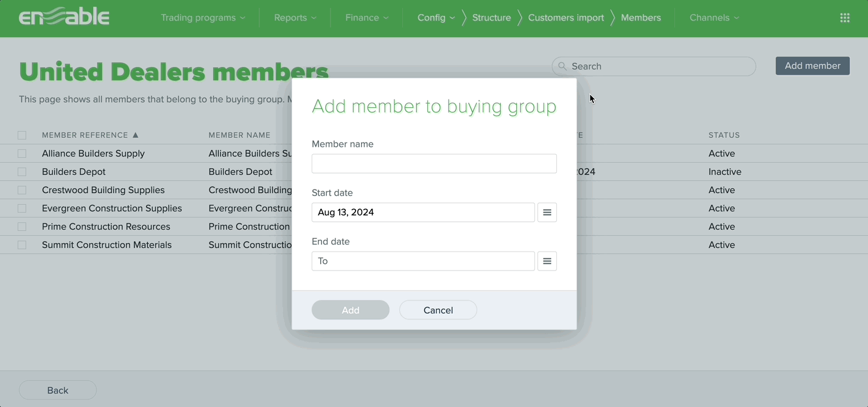Sort by the Member Name column header
868x407 pixels.
coord(239,135)
